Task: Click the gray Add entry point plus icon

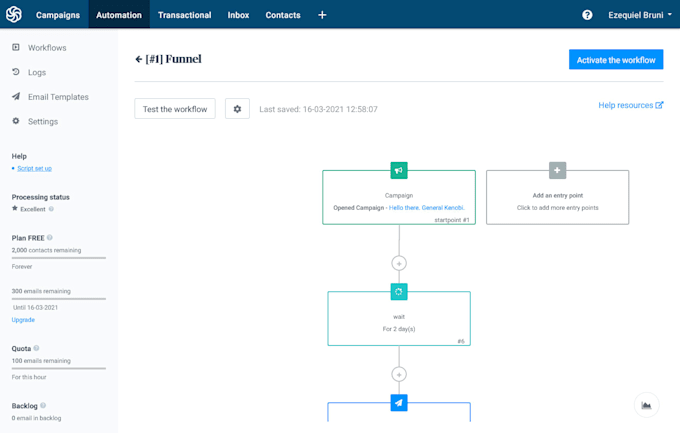Action: [557, 171]
